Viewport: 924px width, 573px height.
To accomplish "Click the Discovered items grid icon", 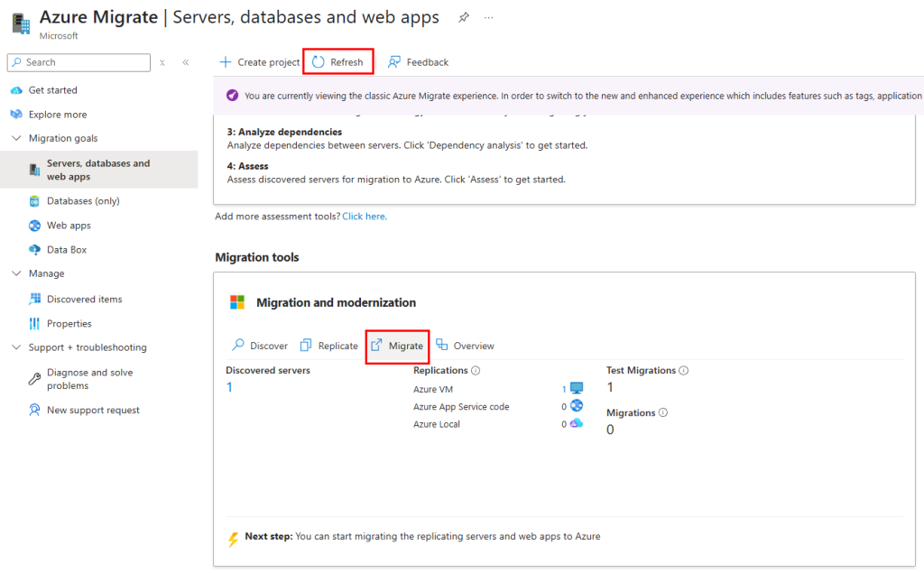I will pyautogui.click(x=35, y=299).
